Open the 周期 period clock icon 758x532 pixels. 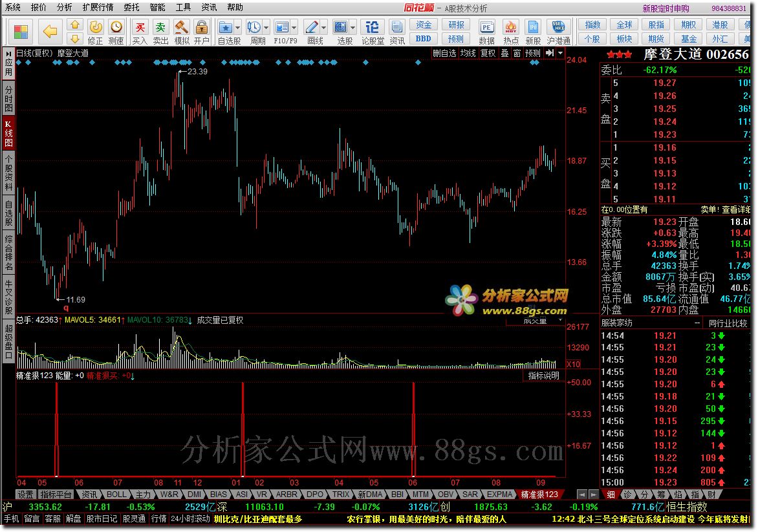[254, 28]
